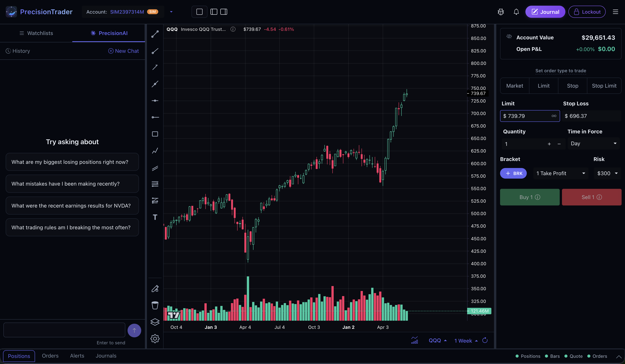This screenshot has width=625, height=364.
Task: Open chart layers object tree
Action: click(155, 322)
